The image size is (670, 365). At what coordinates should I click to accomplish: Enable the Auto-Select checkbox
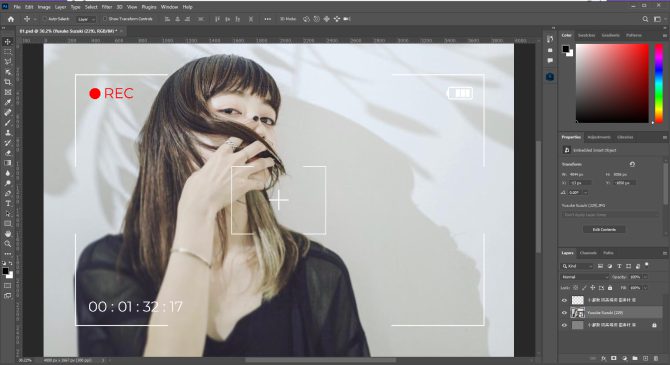click(x=45, y=19)
